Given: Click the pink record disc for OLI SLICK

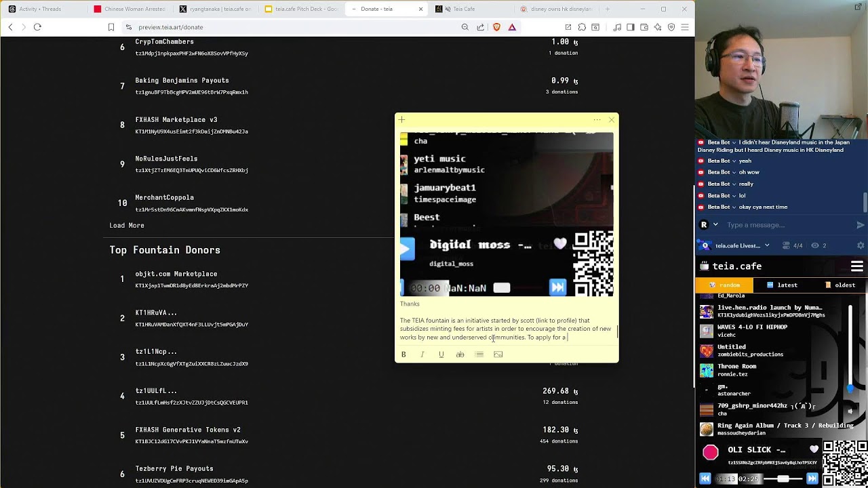Looking at the screenshot, I should point(710,452).
